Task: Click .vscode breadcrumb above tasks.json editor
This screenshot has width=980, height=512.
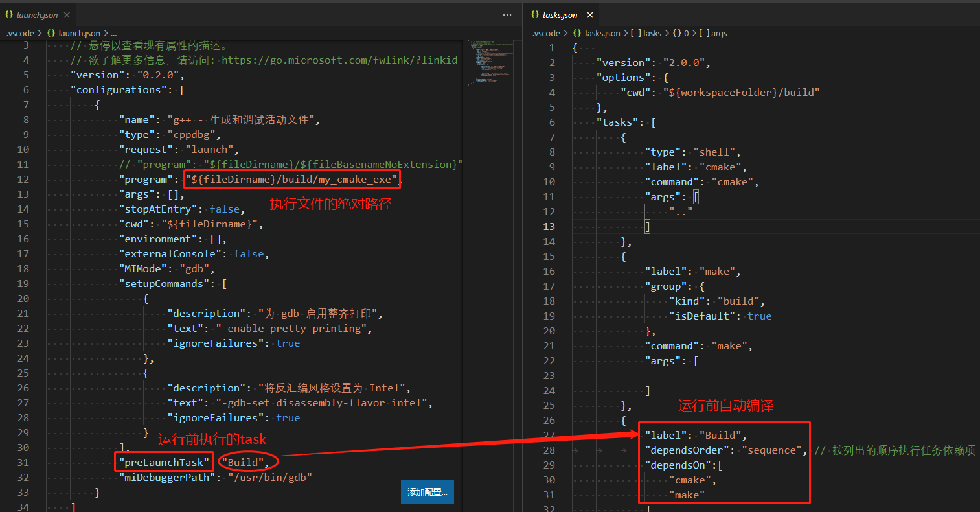Action: coord(546,33)
